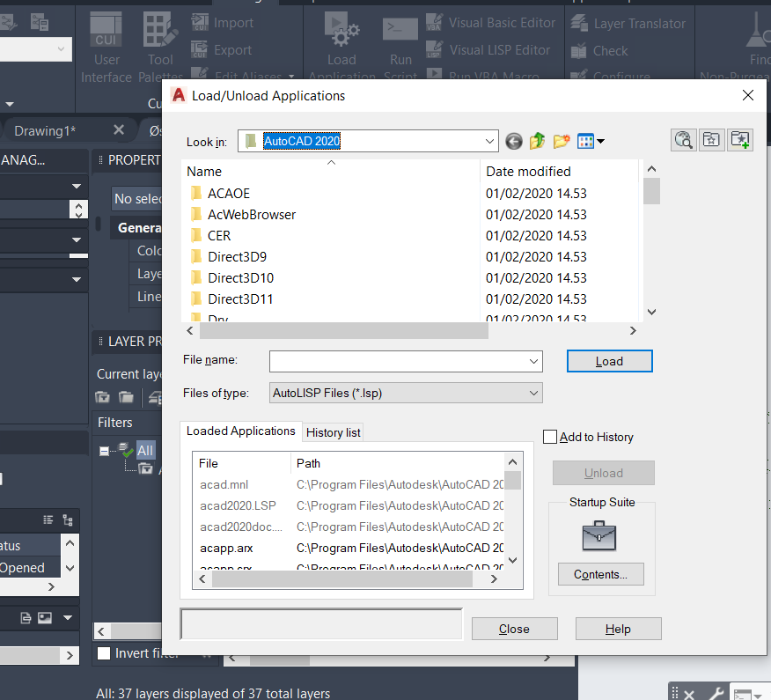
Task: Click the Path column header
Action: (x=399, y=463)
